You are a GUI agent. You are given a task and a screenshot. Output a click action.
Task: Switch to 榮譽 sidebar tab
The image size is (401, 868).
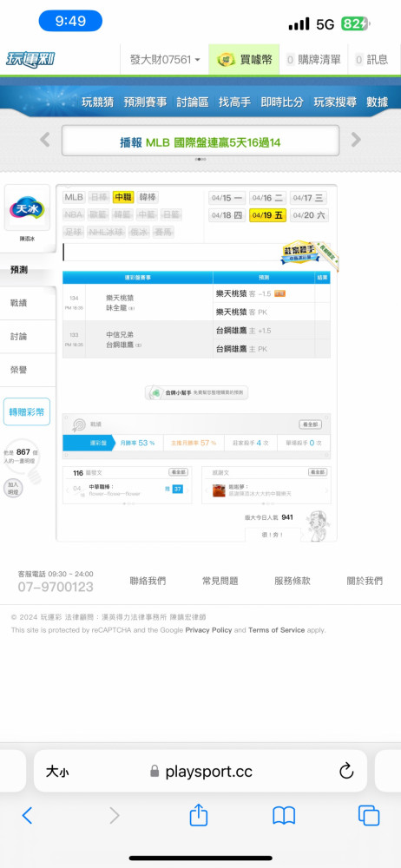(28, 370)
